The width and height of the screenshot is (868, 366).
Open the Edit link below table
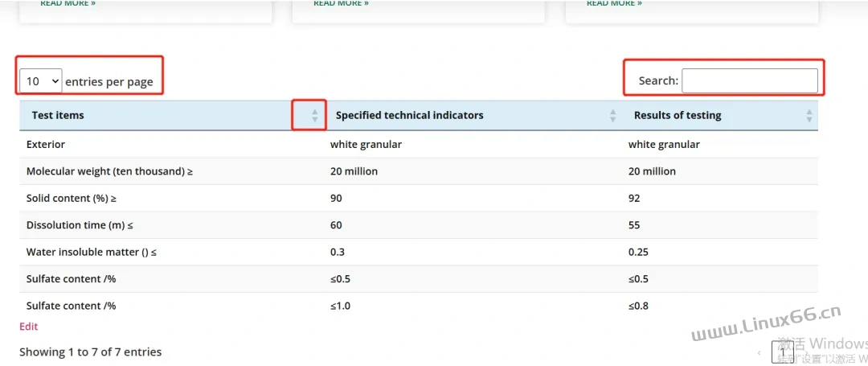tap(29, 326)
